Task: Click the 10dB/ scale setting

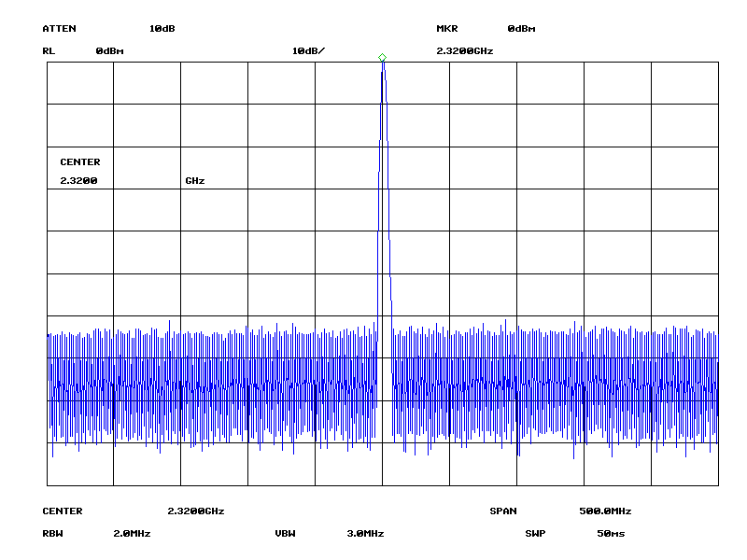Action: coord(308,51)
